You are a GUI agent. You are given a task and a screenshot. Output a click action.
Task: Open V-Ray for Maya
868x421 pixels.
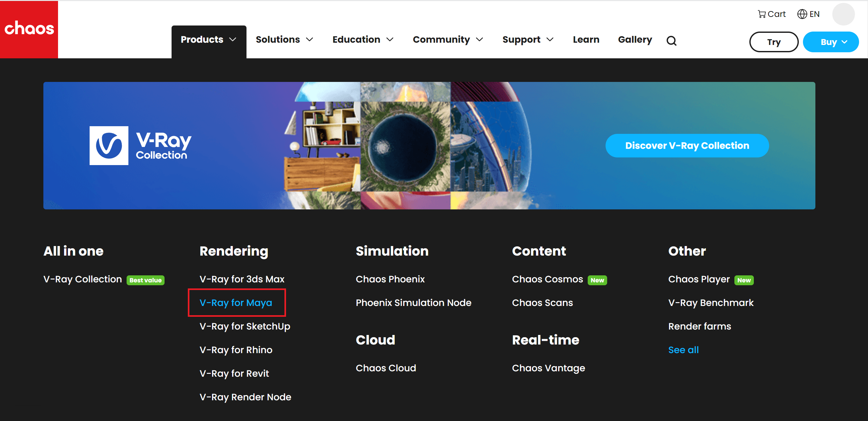coord(236,303)
